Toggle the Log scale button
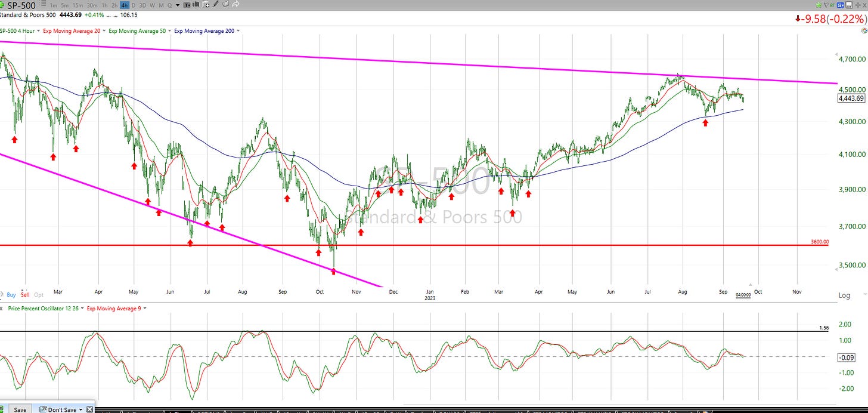This screenshot has height=413, width=868. pos(844,295)
